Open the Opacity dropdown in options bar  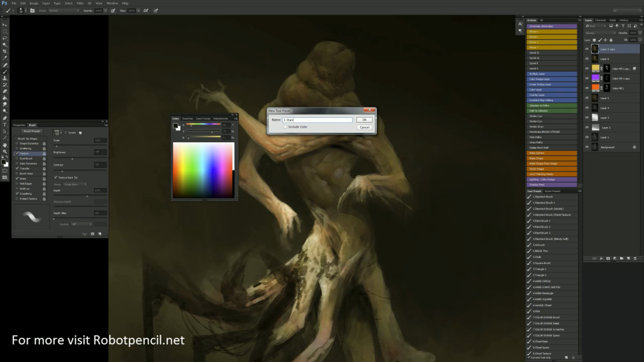pos(105,11)
